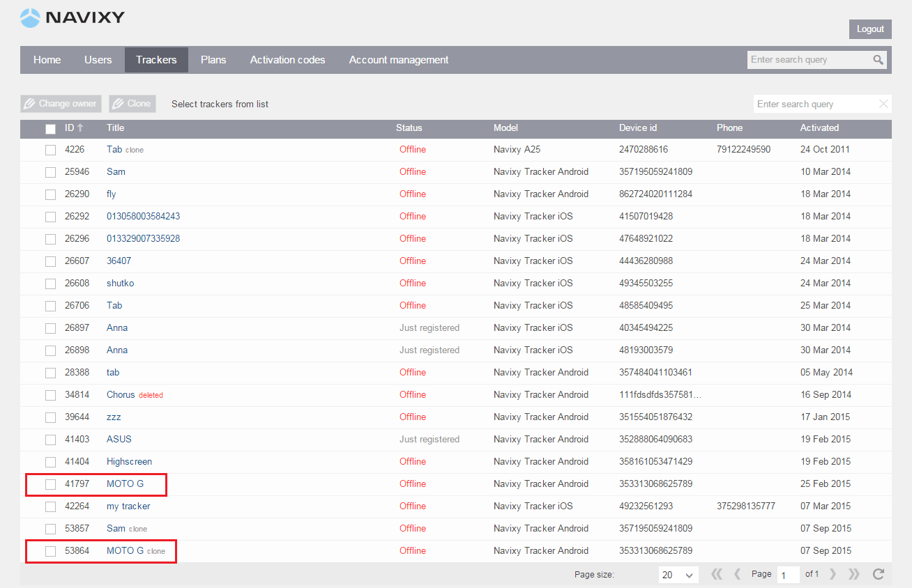Open the Home tab
Viewport: 912px width, 588px height.
click(x=47, y=60)
